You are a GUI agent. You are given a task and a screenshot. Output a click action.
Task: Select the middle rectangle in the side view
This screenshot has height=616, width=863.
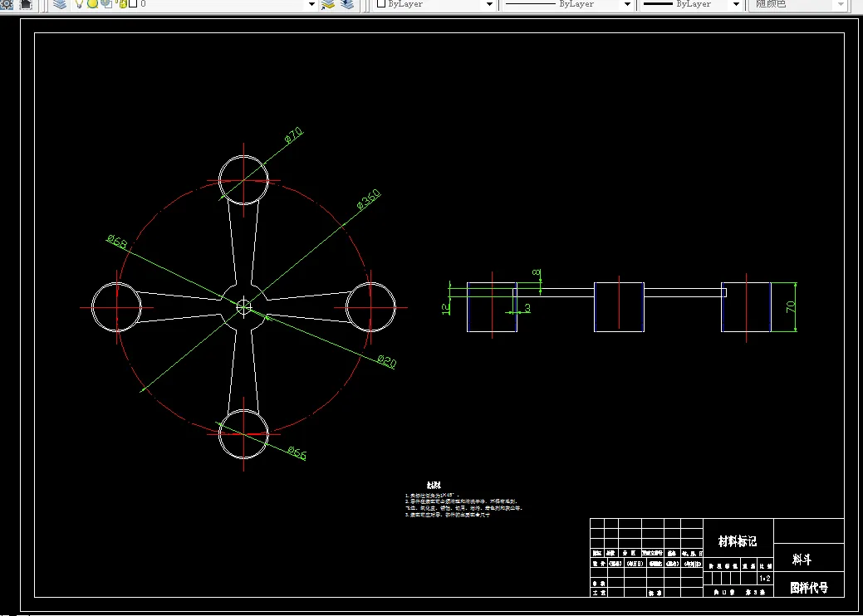coord(619,307)
